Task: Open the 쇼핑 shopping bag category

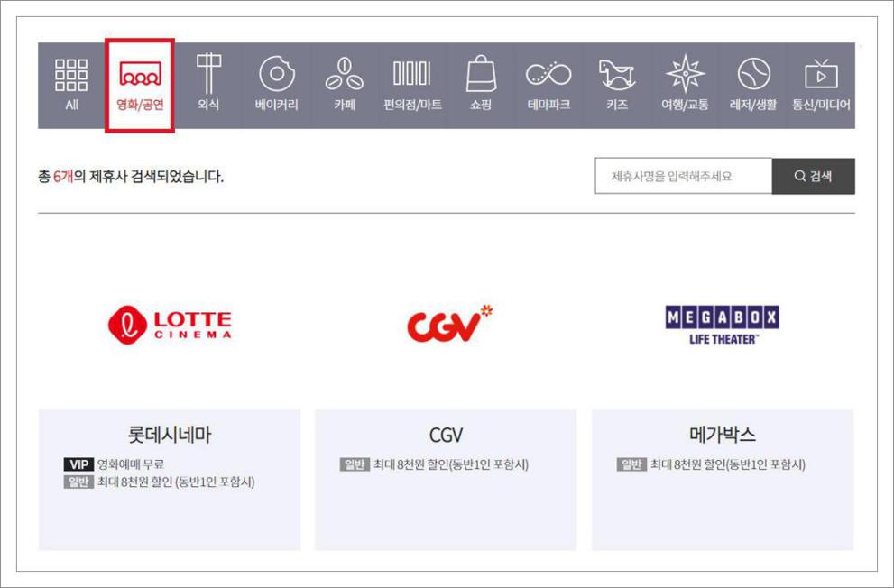Action: tap(481, 83)
